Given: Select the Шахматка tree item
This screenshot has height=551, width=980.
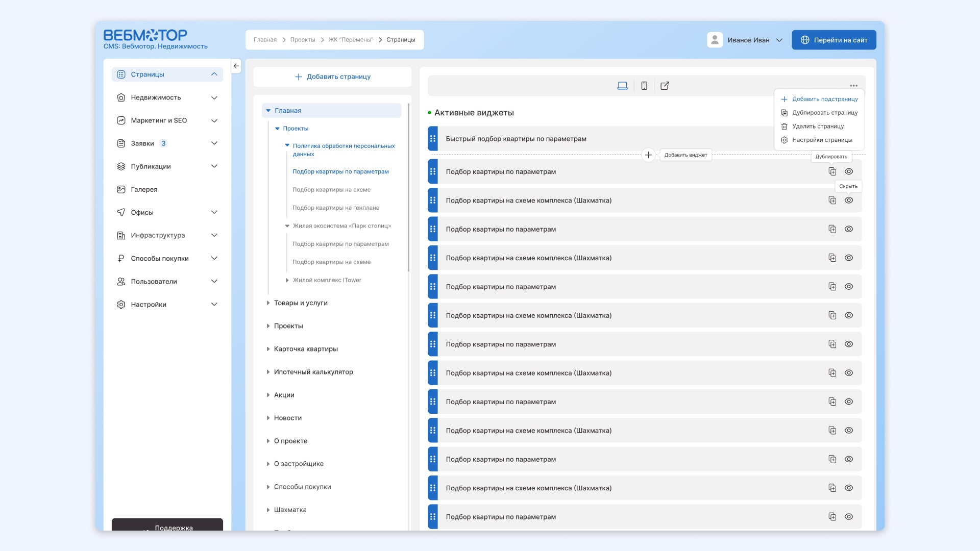Looking at the screenshot, I should [x=290, y=510].
